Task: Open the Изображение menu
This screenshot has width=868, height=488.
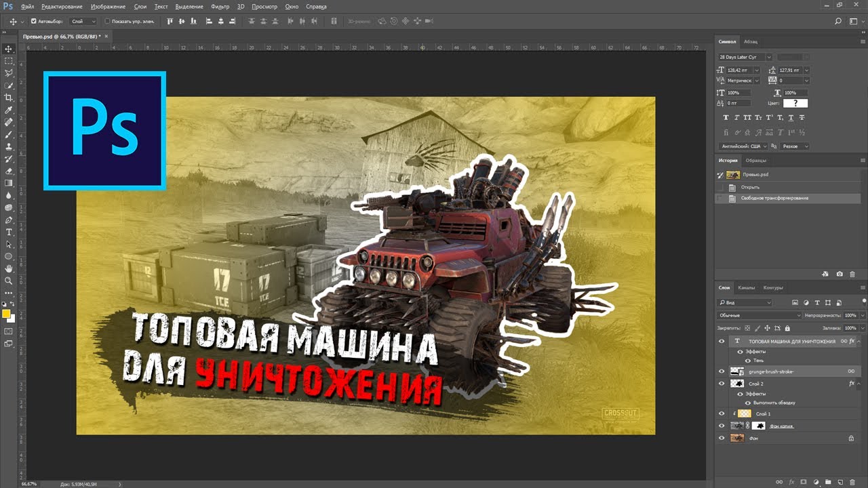Action: click(x=107, y=6)
